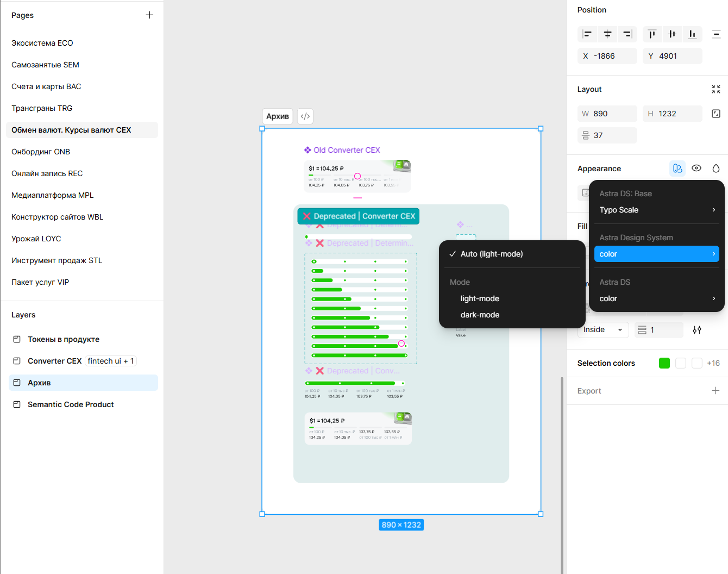728x574 pixels.
Task: Click the resize icon beside the H field
Action: (716, 114)
